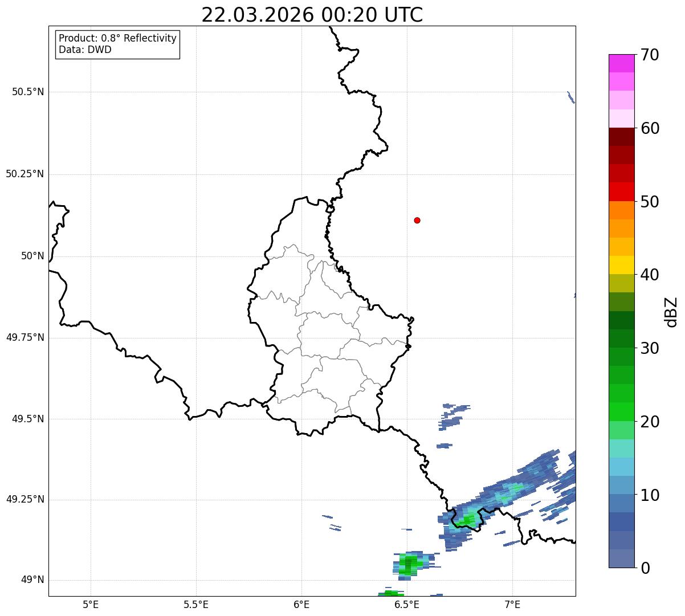The height and width of the screenshot is (616, 685).
Task: Click the colorbar 20 tick label
Action: 650,422
